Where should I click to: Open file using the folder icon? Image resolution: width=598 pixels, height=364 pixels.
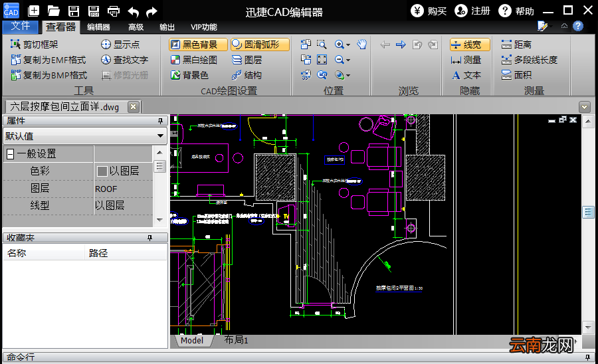(53, 11)
